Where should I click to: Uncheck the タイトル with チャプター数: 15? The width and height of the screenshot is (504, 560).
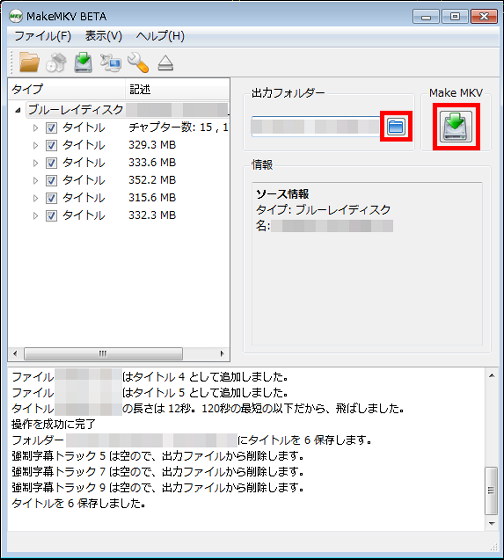coord(51,128)
